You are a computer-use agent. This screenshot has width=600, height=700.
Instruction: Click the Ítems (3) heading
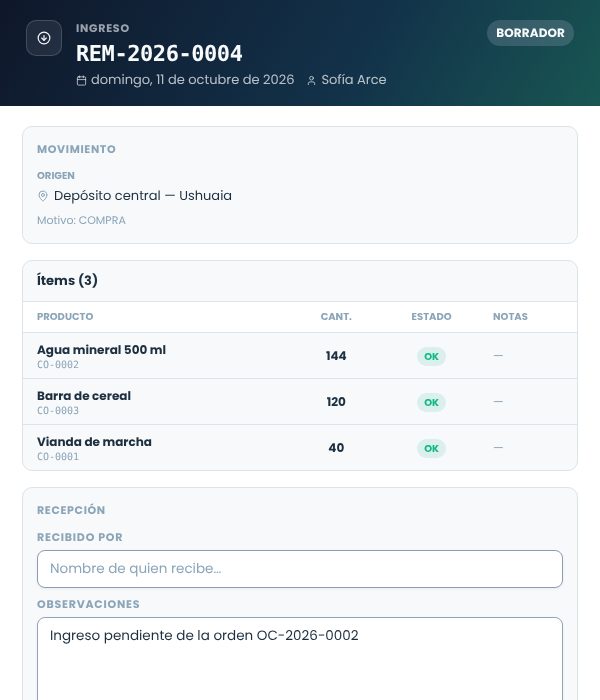(67, 280)
